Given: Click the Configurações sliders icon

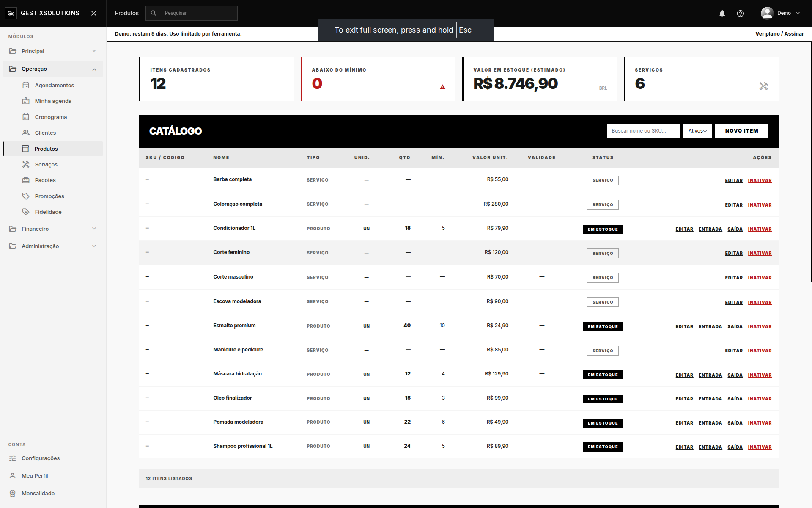Looking at the screenshot, I should [x=13, y=458].
